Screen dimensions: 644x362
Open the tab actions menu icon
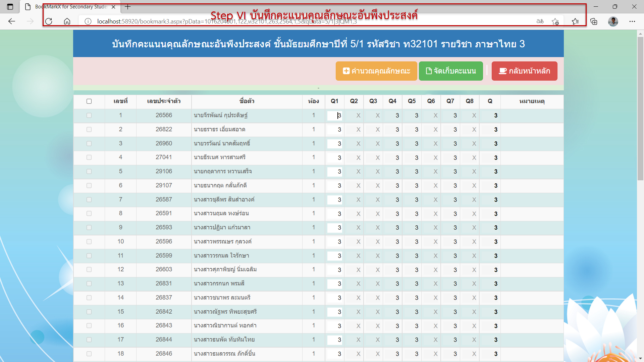click(10, 7)
